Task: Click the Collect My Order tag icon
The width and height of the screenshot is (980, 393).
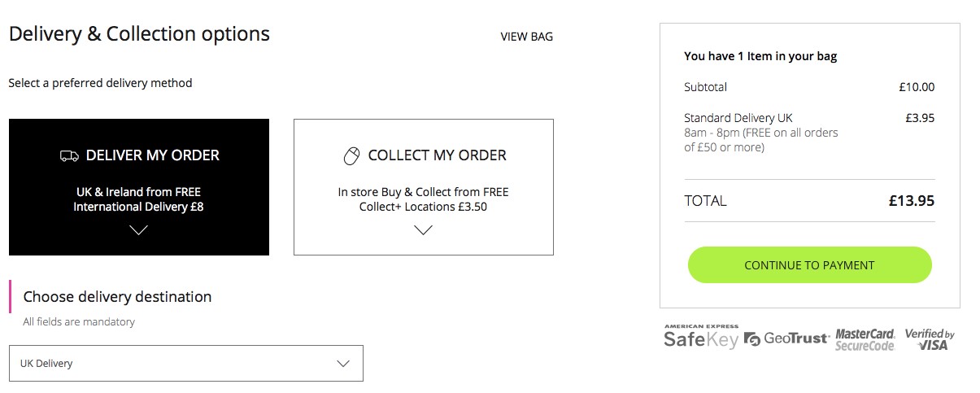Action: [x=351, y=155]
